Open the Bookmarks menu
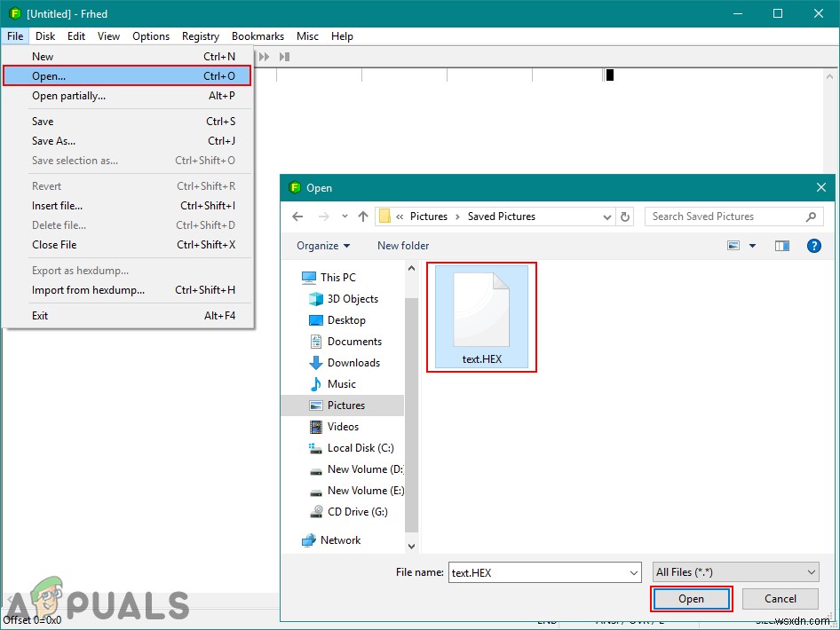Viewport: 840px width, 630px height. point(258,35)
